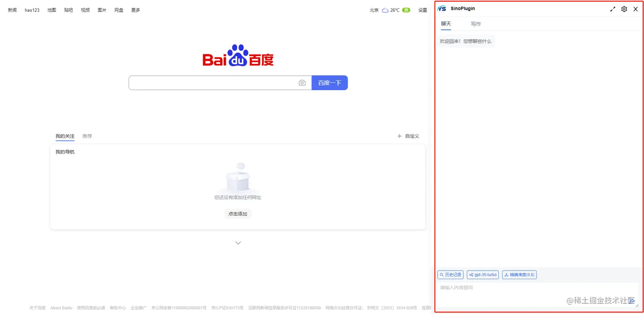This screenshot has height=314, width=644.
Task: Focus the 请输入内容提问 chat input
Action: pyautogui.click(x=538, y=294)
